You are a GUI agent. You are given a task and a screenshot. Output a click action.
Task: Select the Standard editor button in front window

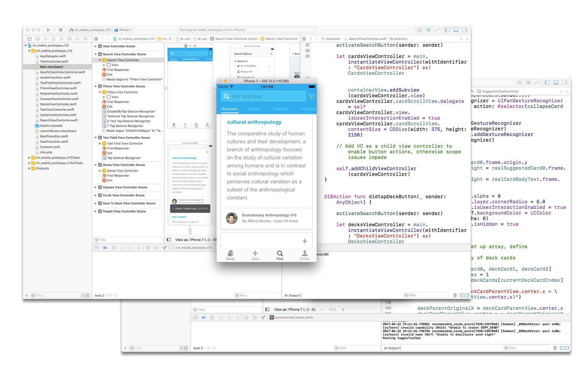pyautogui.click(x=420, y=30)
